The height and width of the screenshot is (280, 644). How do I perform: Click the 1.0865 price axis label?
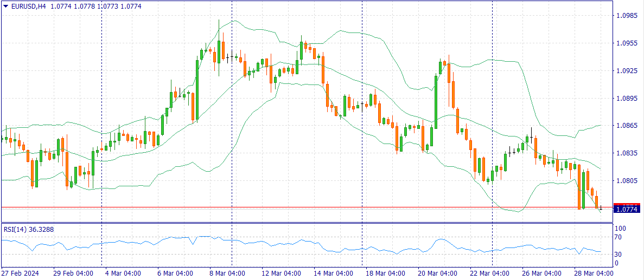[x=627, y=126]
